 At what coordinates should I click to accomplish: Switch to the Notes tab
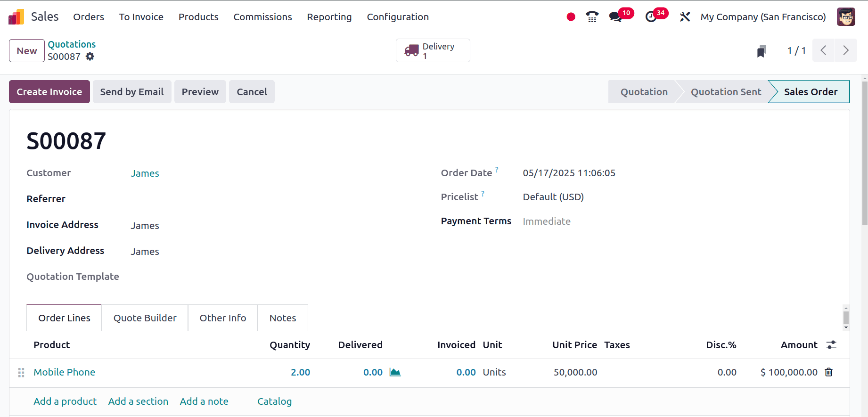[x=283, y=318]
